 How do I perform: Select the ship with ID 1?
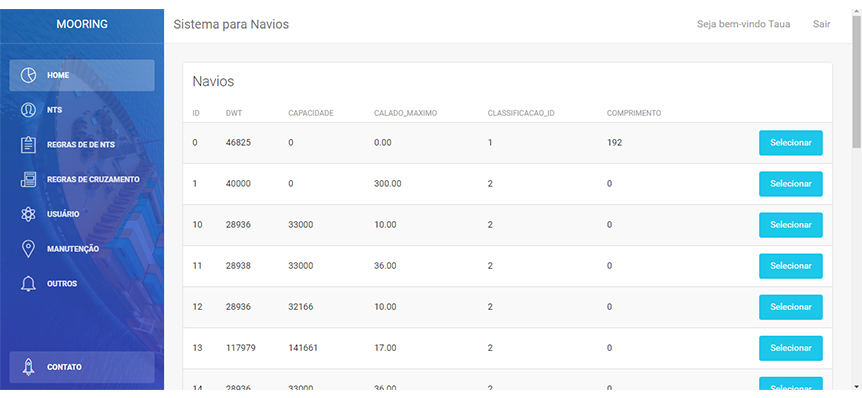pos(791,184)
